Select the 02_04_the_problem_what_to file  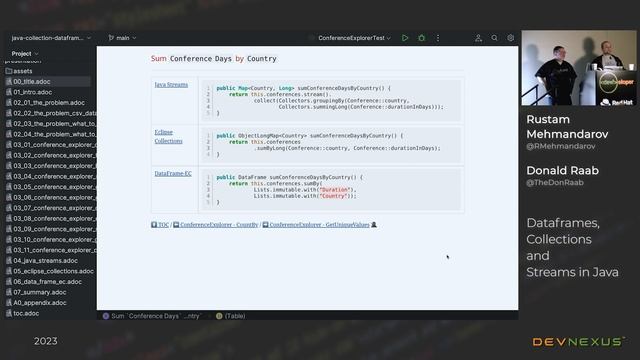tap(51, 134)
